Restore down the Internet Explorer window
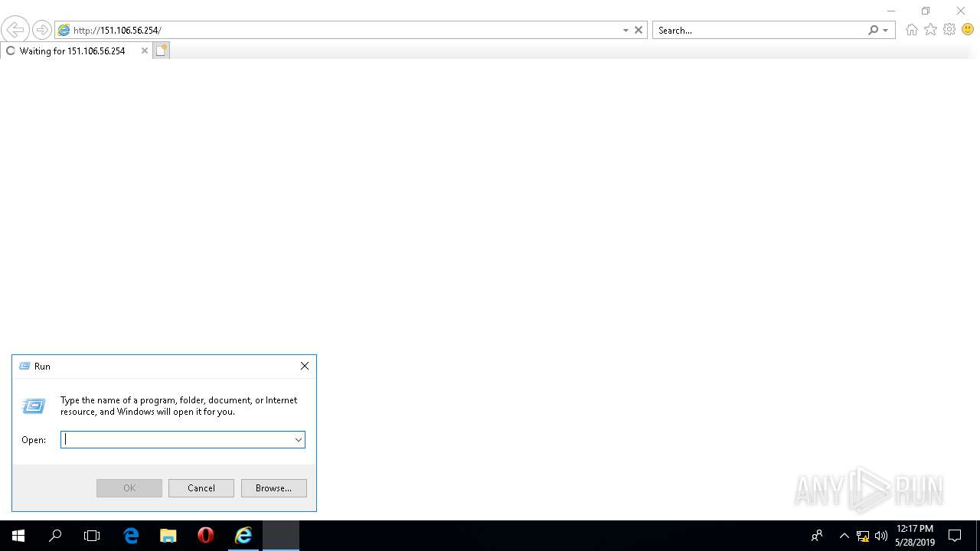This screenshot has height=551, width=980. 926,11
